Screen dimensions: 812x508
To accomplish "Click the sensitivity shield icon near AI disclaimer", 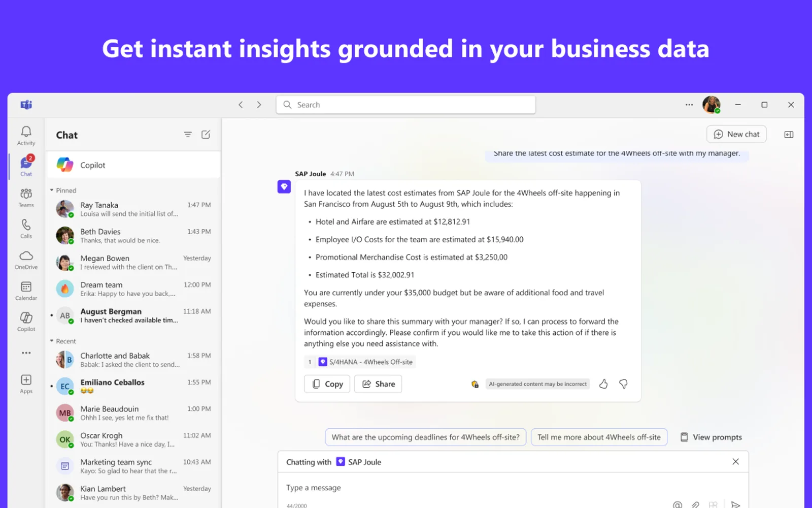I will 475,384.
